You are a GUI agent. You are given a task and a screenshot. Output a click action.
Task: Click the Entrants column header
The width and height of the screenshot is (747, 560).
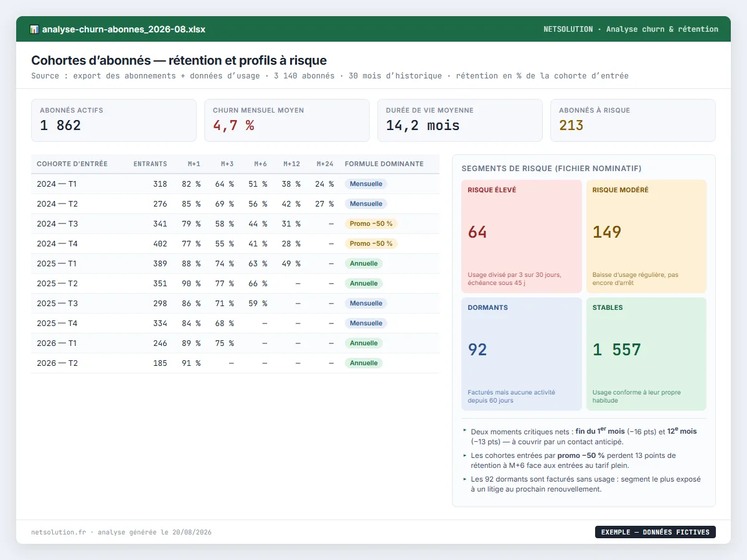(x=150, y=164)
